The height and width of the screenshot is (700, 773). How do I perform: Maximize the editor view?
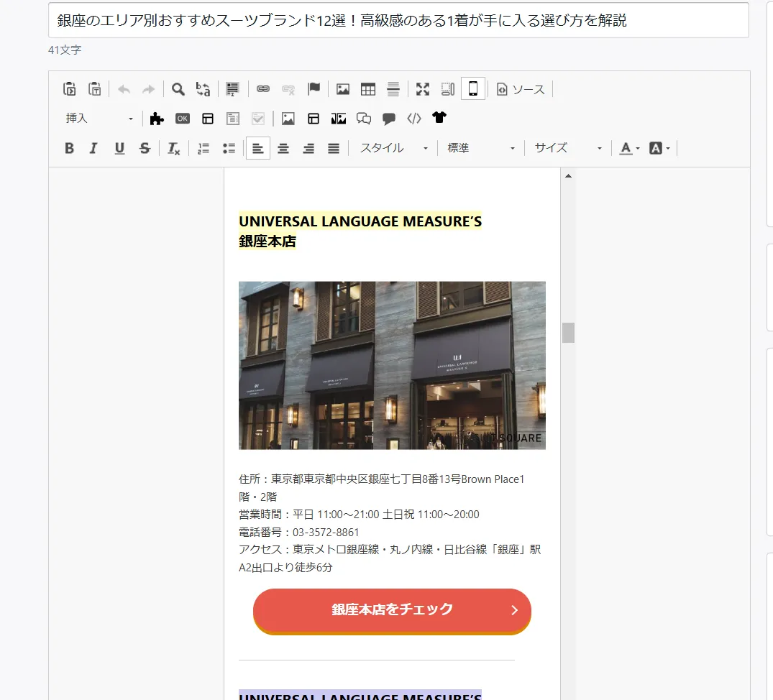tap(422, 88)
